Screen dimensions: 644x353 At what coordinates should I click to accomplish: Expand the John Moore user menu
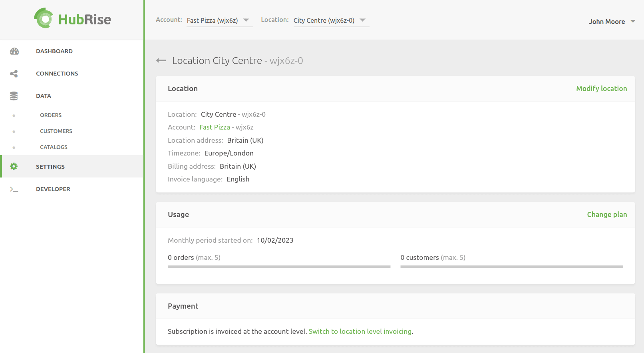click(x=612, y=22)
